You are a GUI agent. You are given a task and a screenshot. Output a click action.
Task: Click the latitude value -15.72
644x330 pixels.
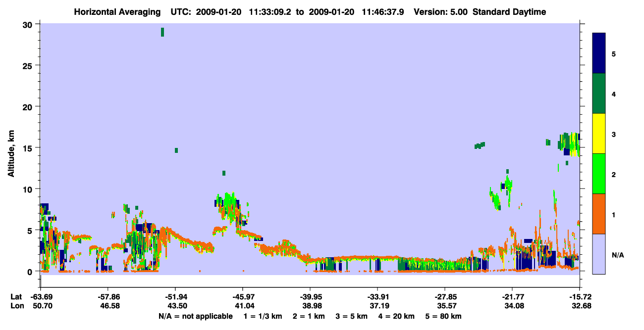(x=580, y=297)
